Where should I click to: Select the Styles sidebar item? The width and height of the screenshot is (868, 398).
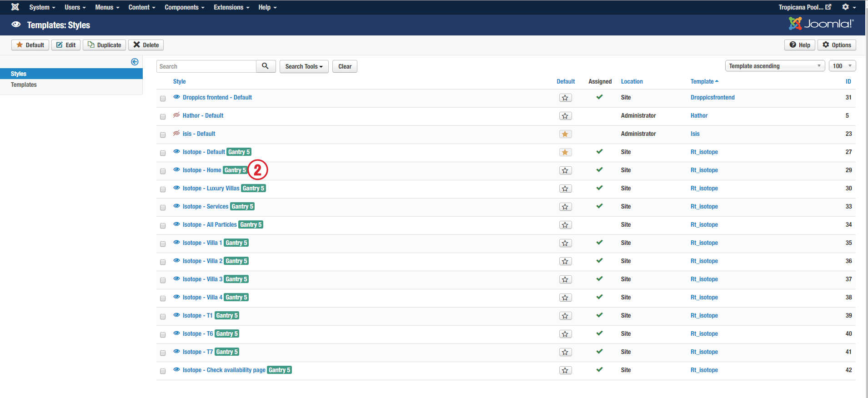[x=71, y=74]
